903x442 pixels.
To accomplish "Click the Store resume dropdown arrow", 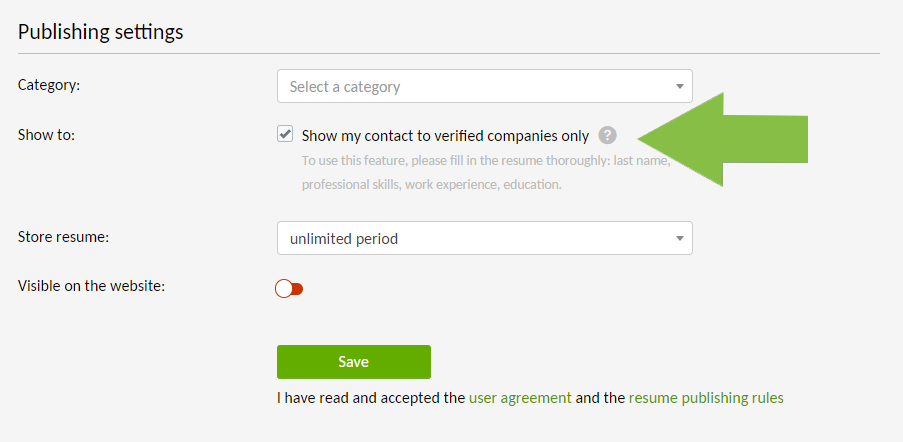I will coord(680,238).
